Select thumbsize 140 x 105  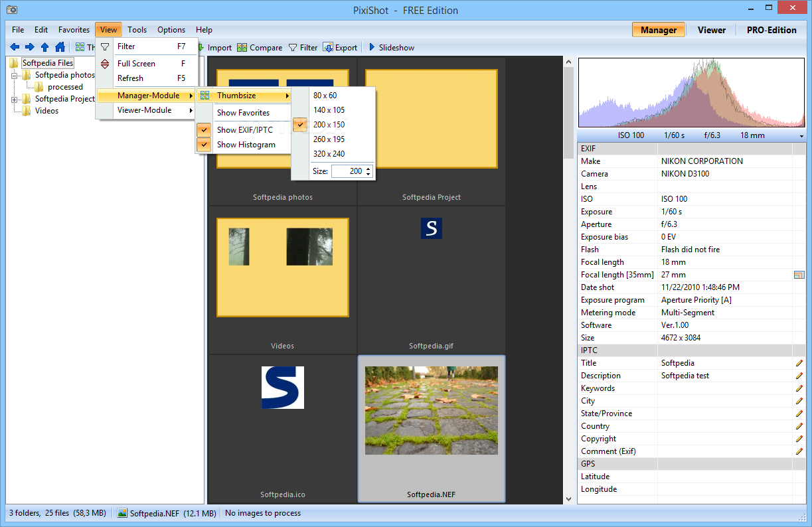[x=333, y=110]
